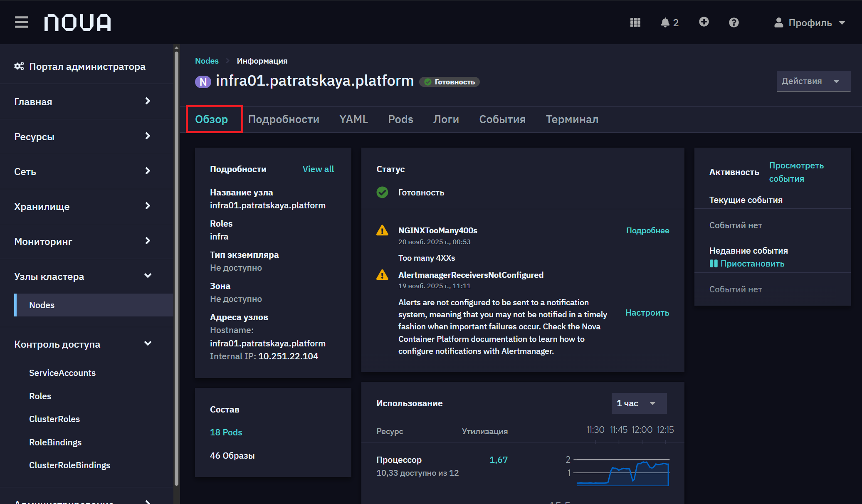Image resolution: width=862 pixels, height=504 pixels.
Task: Click the profile user avatar icon
Action: pos(778,22)
